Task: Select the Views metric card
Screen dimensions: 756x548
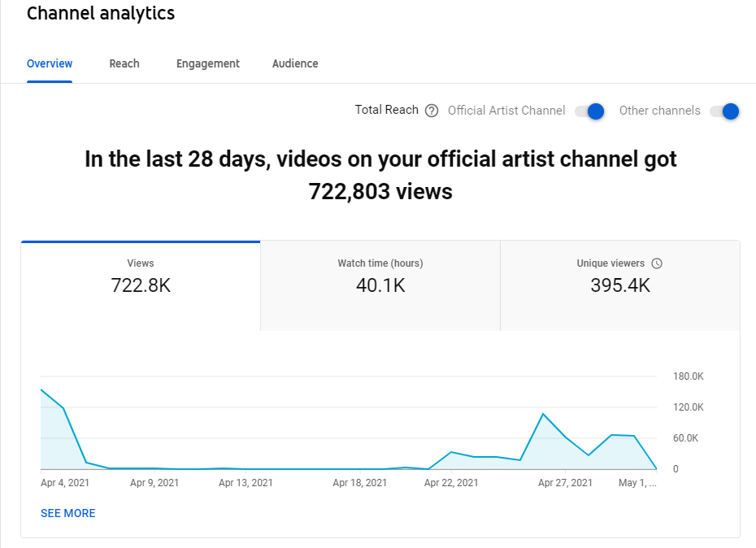Action: [x=141, y=286]
